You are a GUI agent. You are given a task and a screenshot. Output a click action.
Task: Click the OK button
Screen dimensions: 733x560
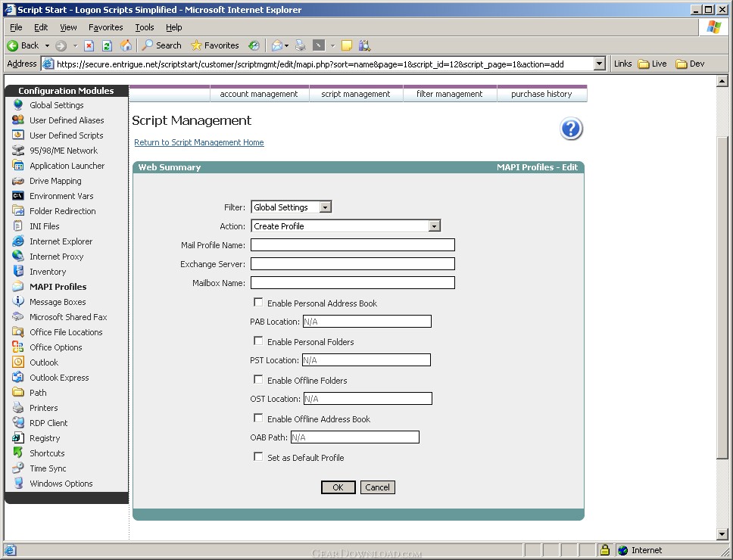click(338, 487)
